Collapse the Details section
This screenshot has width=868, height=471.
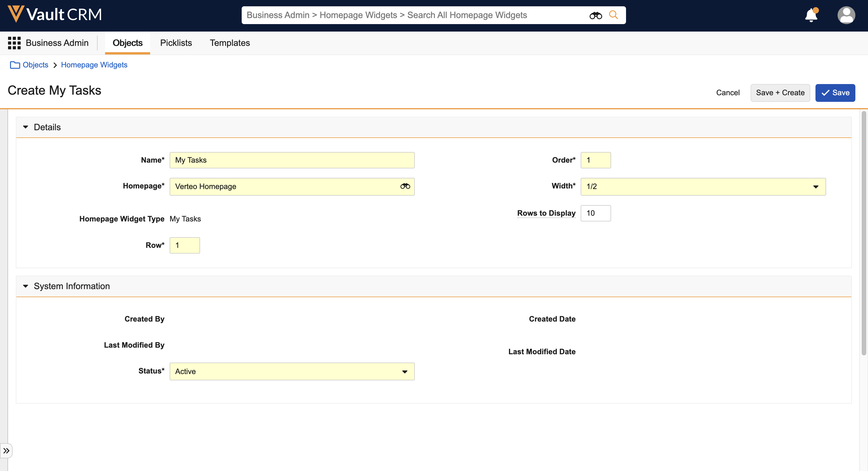click(x=26, y=127)
